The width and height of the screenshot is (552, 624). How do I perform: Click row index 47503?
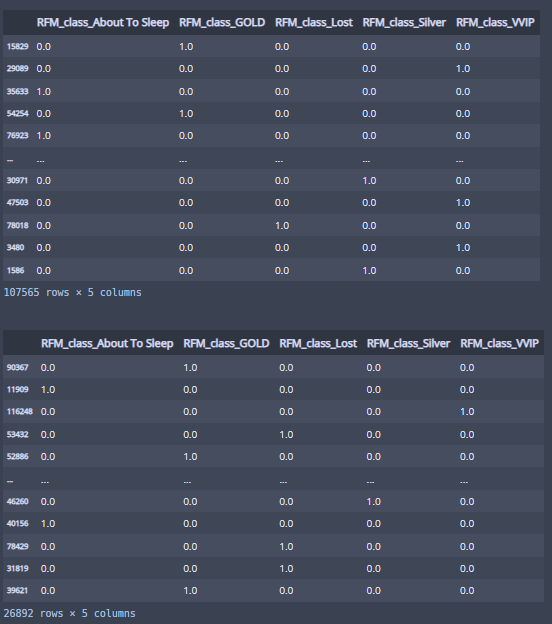18,203
